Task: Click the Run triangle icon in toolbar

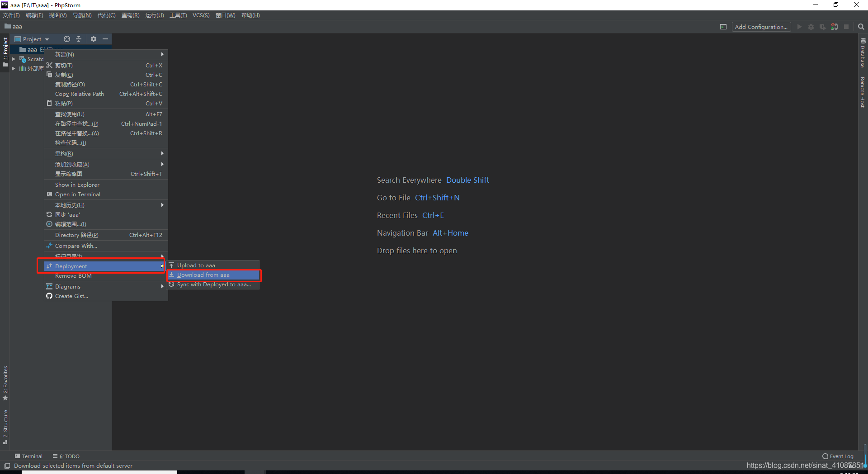Action: 799,27
